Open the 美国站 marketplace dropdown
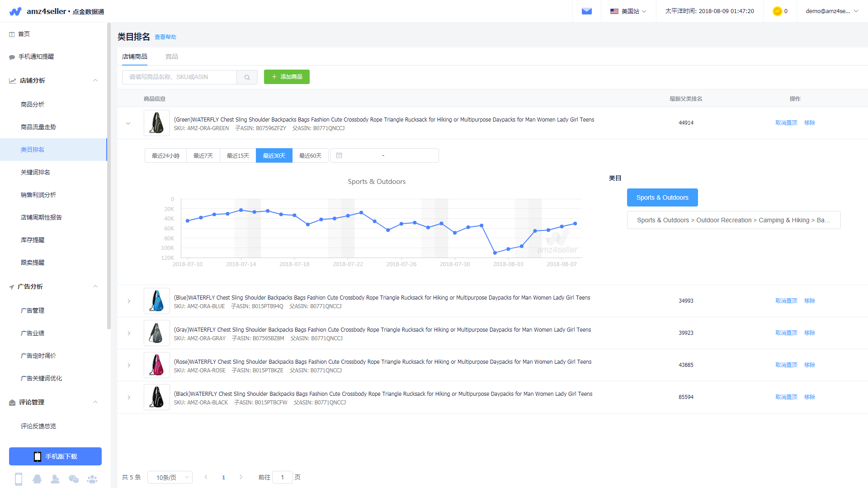Viewport: 868px width, 488px height. tap(628, 11)
